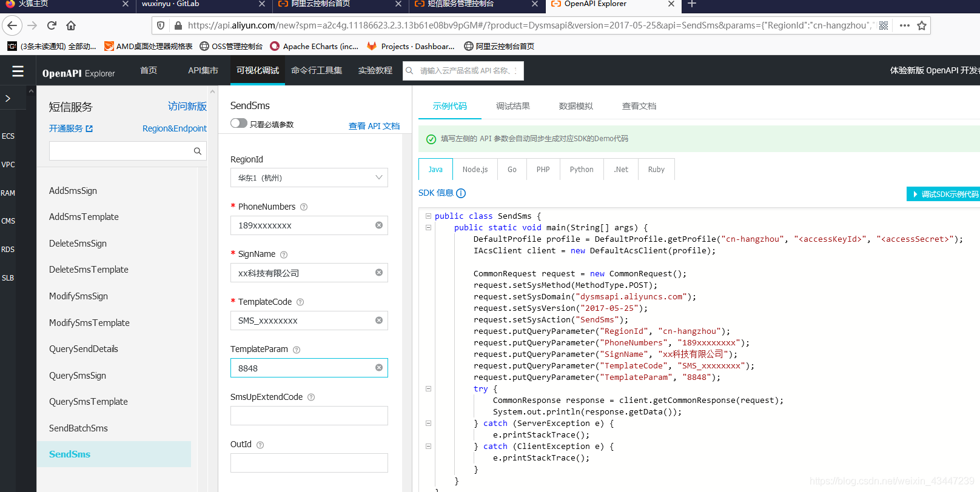The width and height of the screenshot is (980, 492).
Task: Clear the PhoneNumbers field
Action: (x=379, y=225)
